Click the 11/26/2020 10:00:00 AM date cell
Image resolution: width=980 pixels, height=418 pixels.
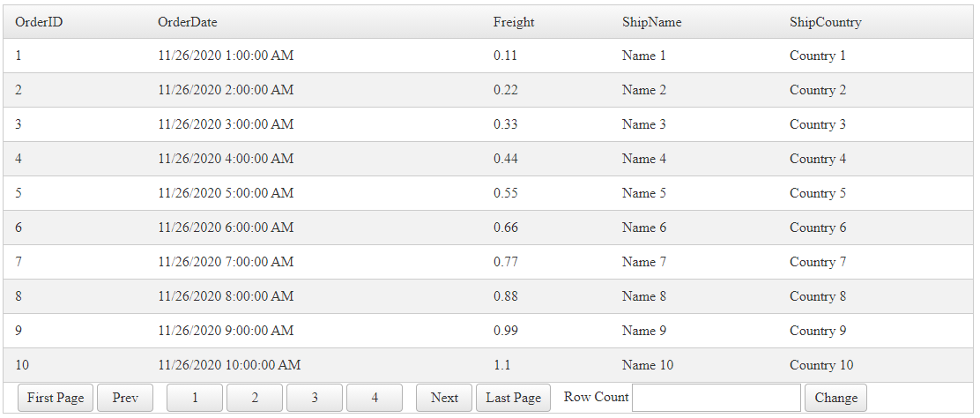pos(229,365)
